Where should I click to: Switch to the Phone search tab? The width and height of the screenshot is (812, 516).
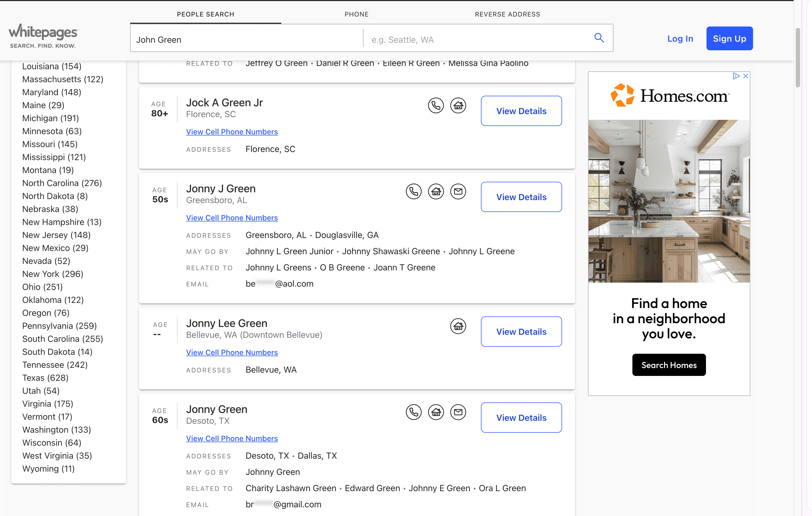(357, 14)
